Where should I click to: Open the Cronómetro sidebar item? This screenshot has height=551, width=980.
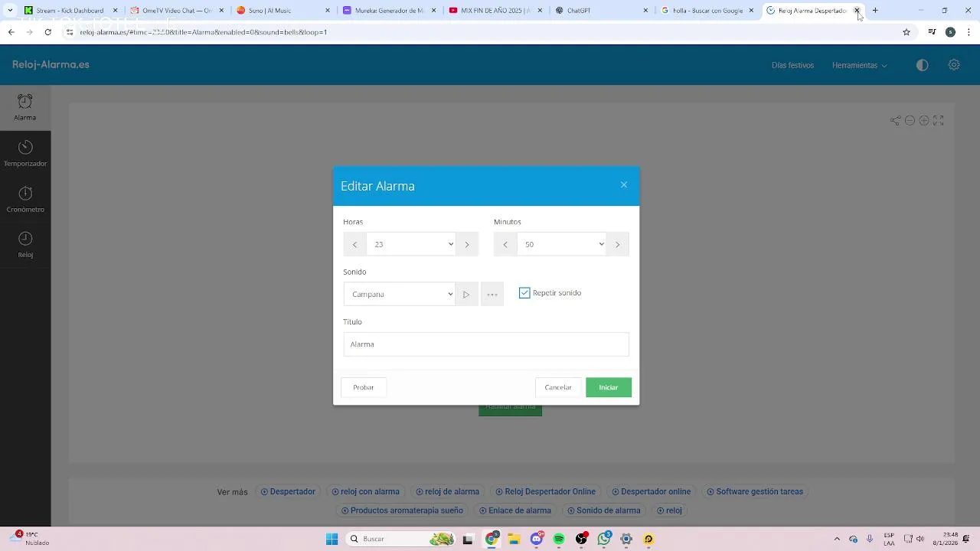pyautogui.click(x=25, y=200)
